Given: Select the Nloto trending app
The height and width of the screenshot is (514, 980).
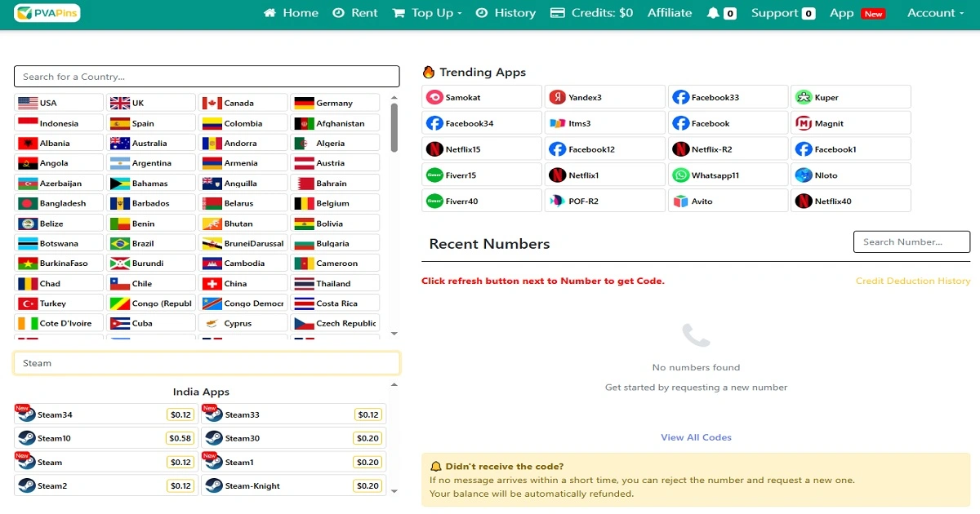Looking at the screenshot, I should (851, 175).
